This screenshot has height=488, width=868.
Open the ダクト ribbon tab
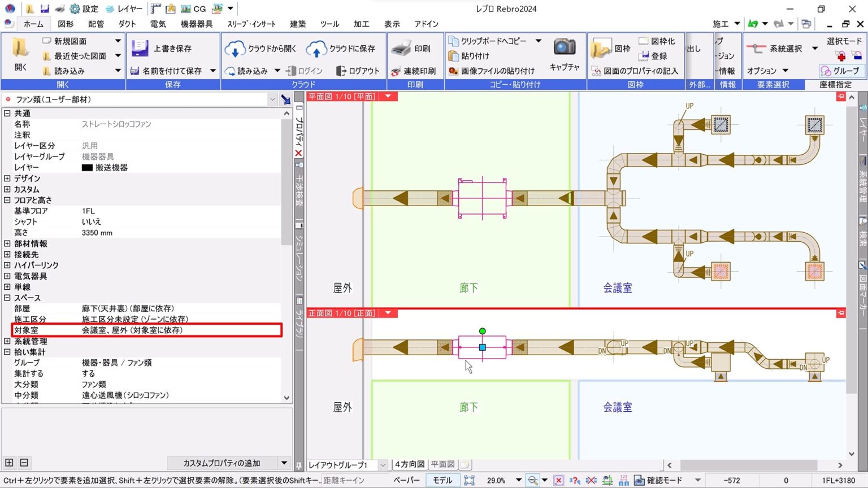127,24
